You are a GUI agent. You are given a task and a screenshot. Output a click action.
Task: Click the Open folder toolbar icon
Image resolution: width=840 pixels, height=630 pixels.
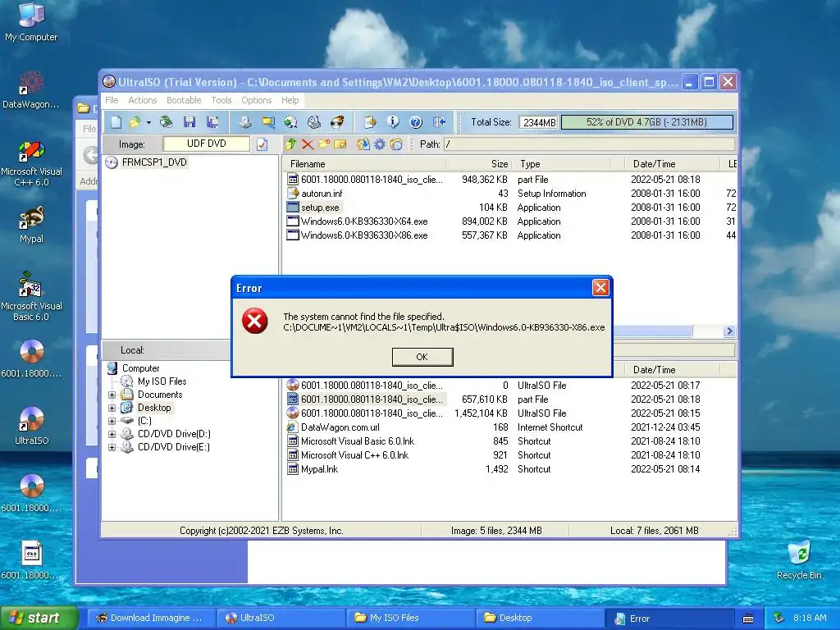(x=134, y=122)
